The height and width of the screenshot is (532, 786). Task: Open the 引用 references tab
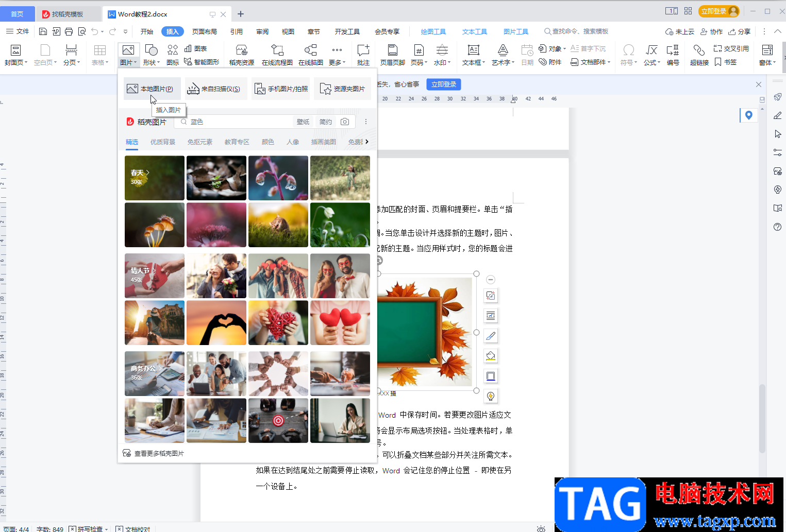point(237,31)
